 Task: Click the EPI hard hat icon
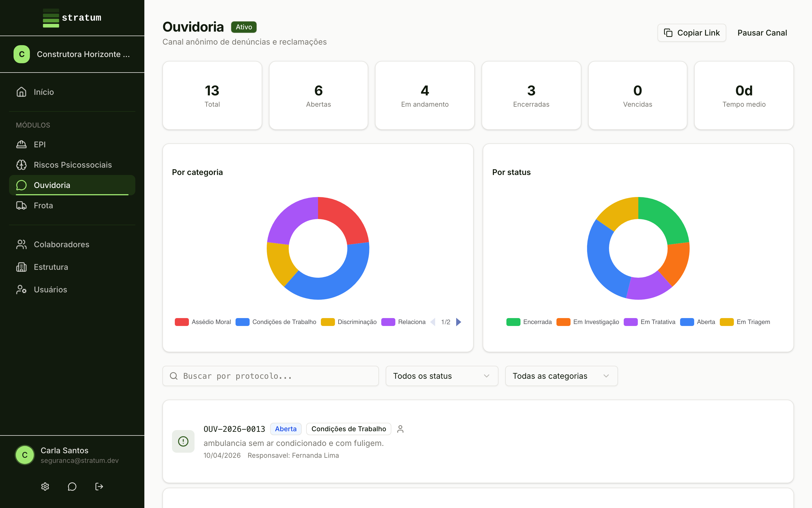click(x=21, y=144)
